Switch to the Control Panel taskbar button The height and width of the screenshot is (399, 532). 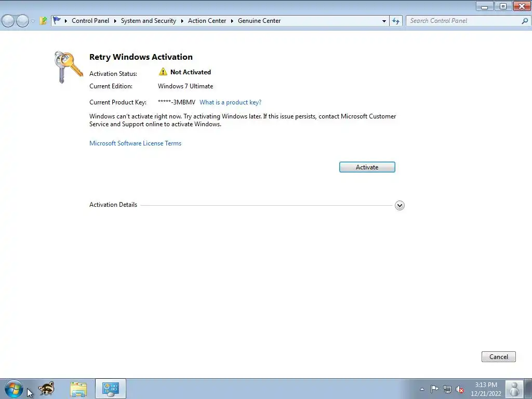pos(110,389)
